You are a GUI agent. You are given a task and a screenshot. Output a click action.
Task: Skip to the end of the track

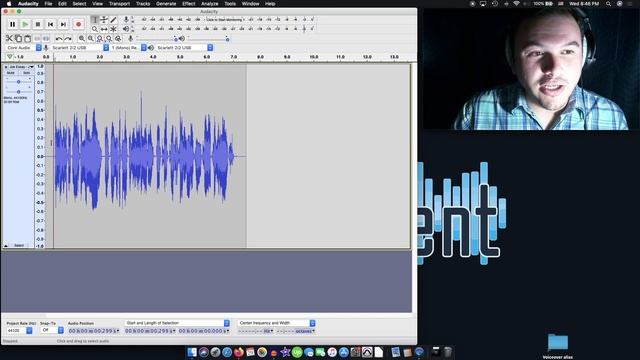click(63, 24)
